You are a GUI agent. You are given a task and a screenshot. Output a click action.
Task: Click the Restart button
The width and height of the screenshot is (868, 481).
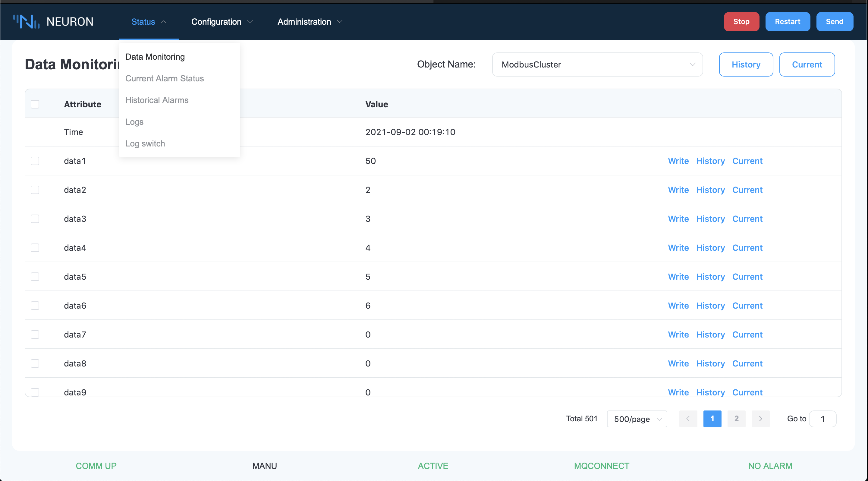point(787,22)
